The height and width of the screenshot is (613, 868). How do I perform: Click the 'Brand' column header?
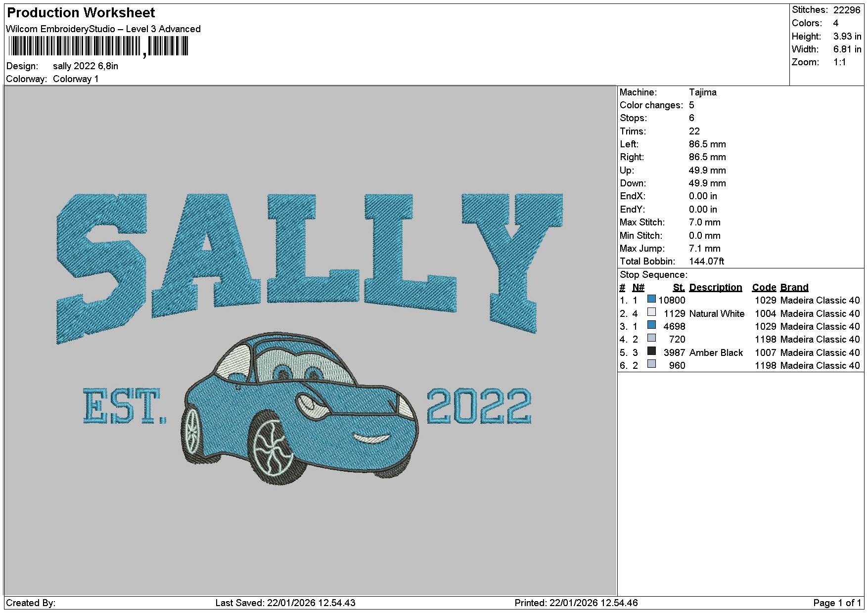tap(794, 288)
